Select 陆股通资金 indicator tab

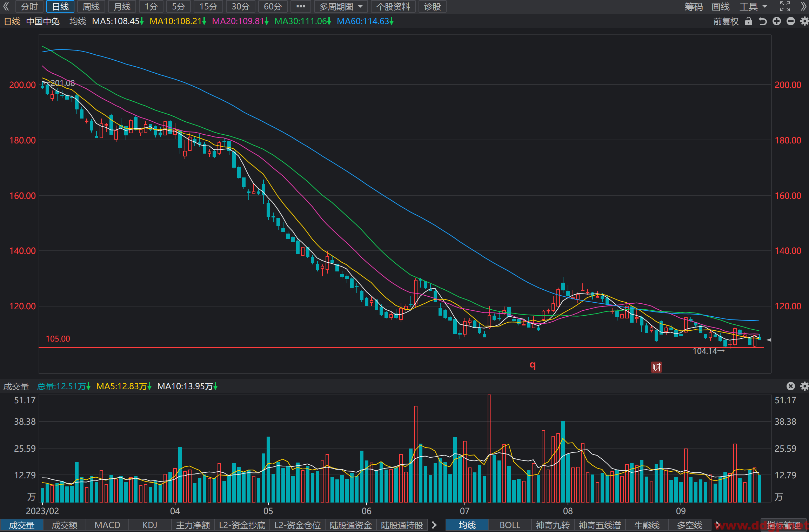[351, 525]
